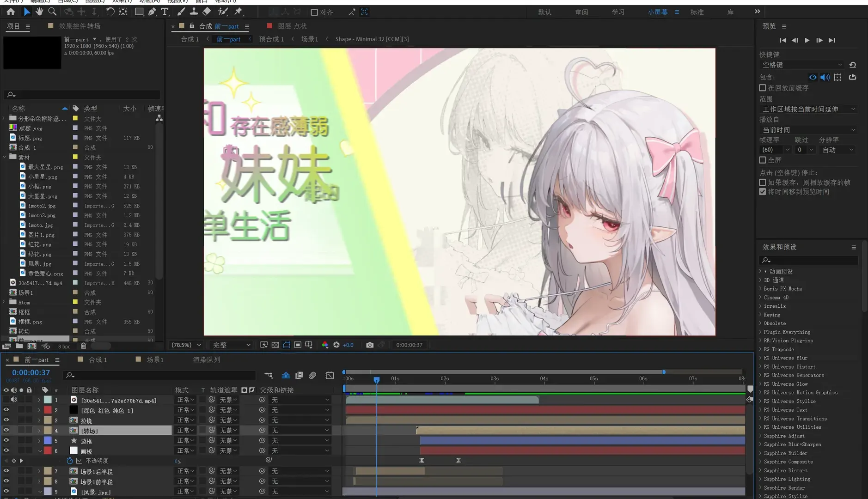Select the Rotation tool
This screenshot has height=499, width=868.
(x=110, y=12)
